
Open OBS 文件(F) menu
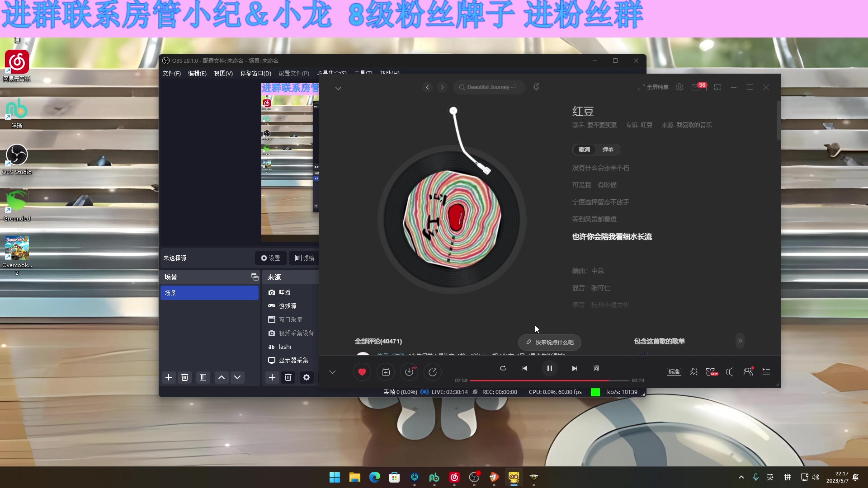(x=171, y=73)
